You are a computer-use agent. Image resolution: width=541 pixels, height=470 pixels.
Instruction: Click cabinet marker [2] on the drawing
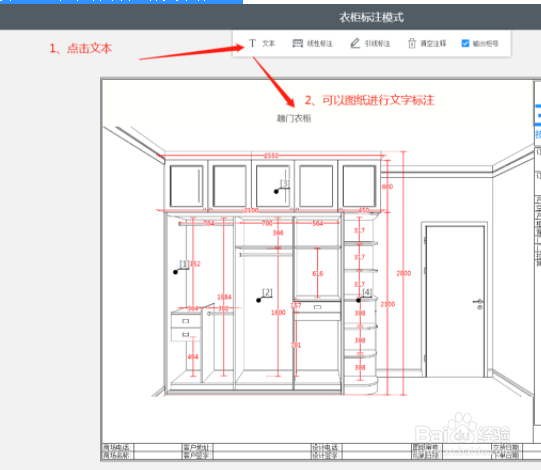tap(267, 292)
